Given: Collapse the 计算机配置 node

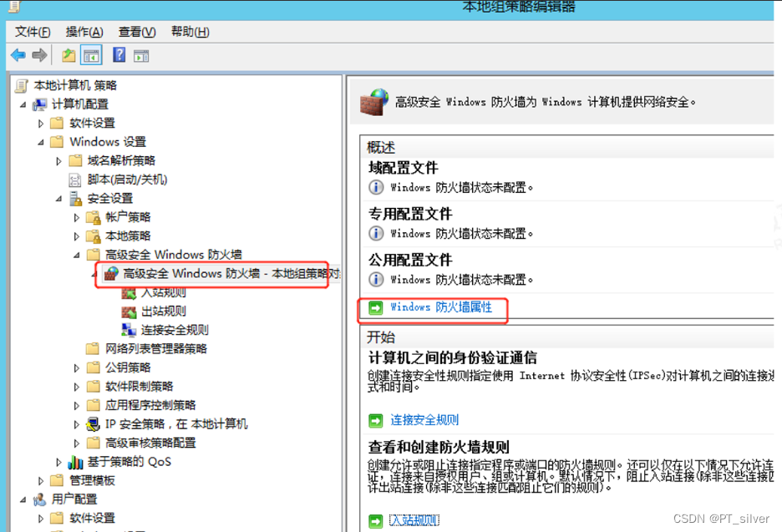Looking at the screenshot, I should pos(23,105).
